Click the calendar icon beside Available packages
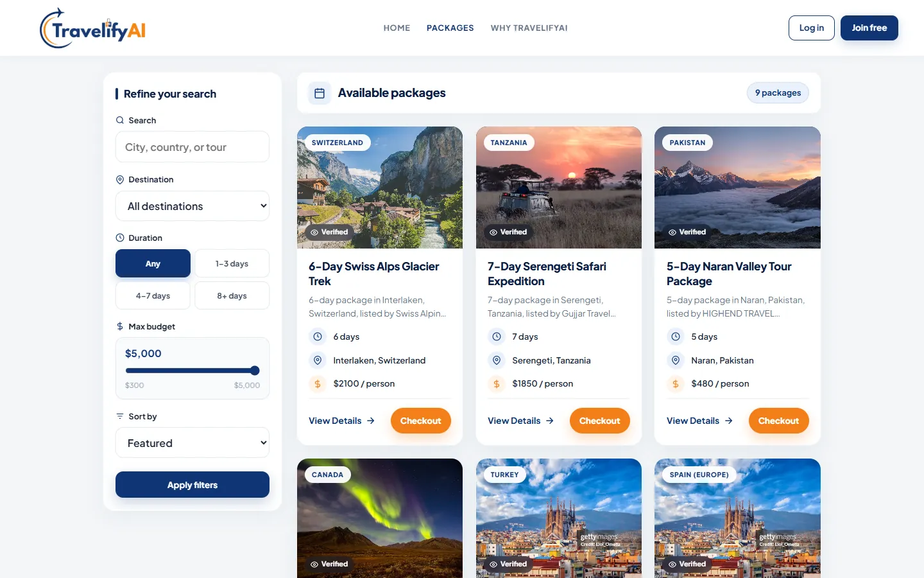 pyautogui.click(x=320, y=93)
